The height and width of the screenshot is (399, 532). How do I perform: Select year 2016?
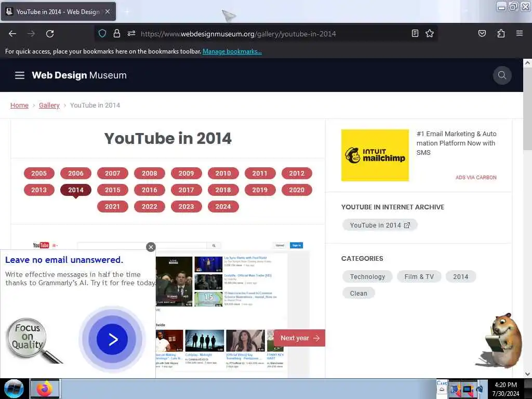click(x=150, y=190)
